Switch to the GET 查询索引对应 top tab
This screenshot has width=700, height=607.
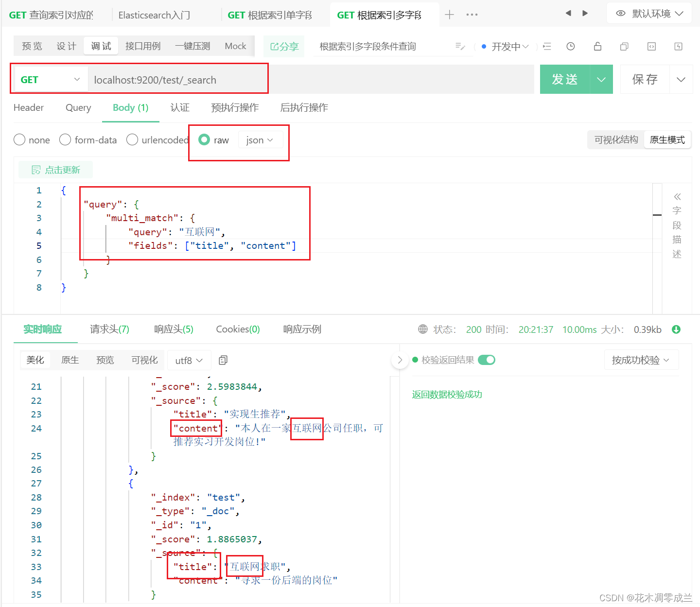[x=51, y=15]
